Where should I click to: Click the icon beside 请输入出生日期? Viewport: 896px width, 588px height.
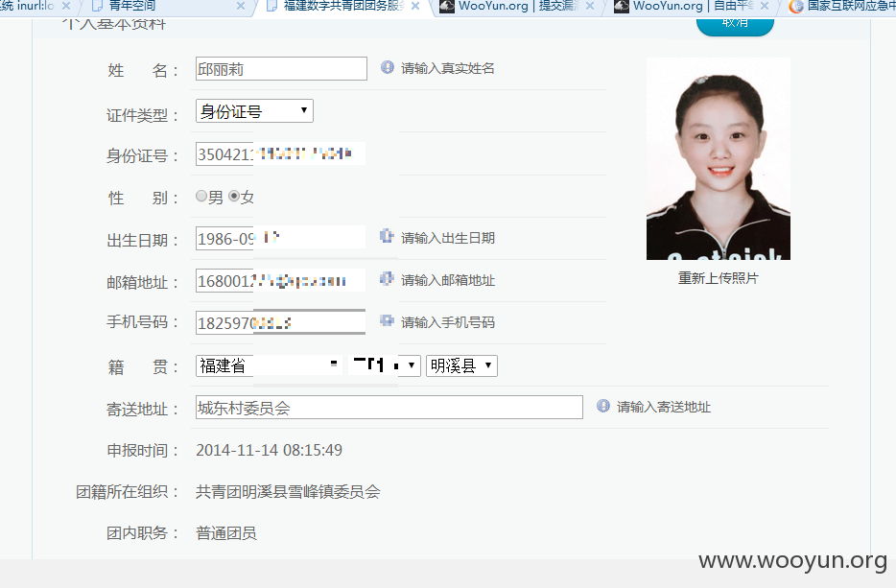coord(387,236)
